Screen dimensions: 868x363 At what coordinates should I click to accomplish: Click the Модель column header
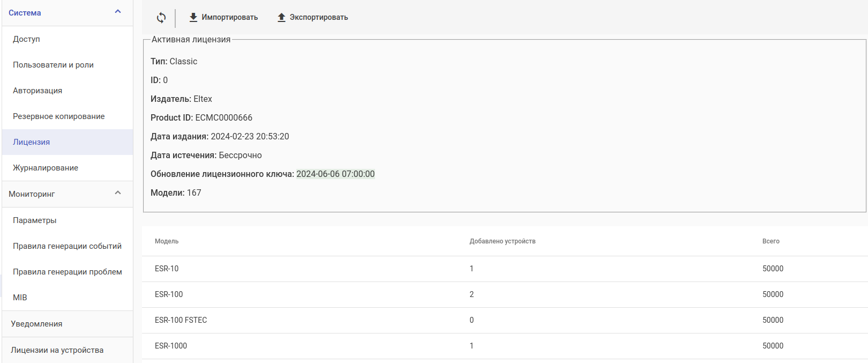[x=167, y=241]
